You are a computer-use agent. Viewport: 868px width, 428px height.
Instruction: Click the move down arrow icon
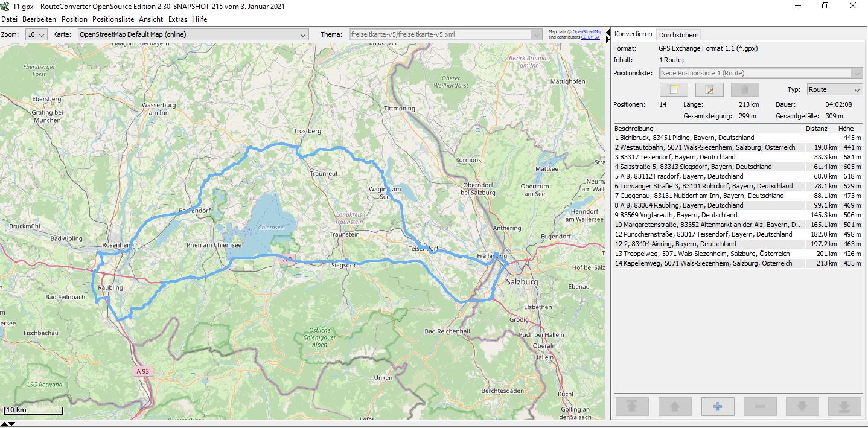coord(802,406)
